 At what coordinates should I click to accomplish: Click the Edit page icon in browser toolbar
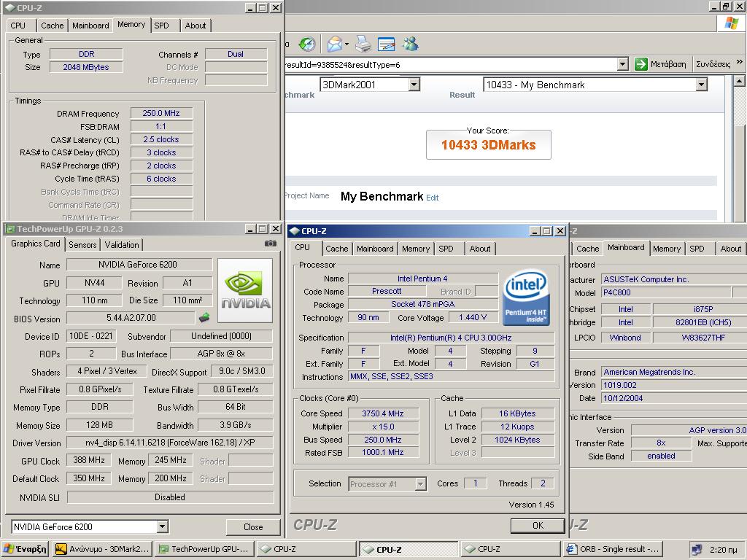387,44
